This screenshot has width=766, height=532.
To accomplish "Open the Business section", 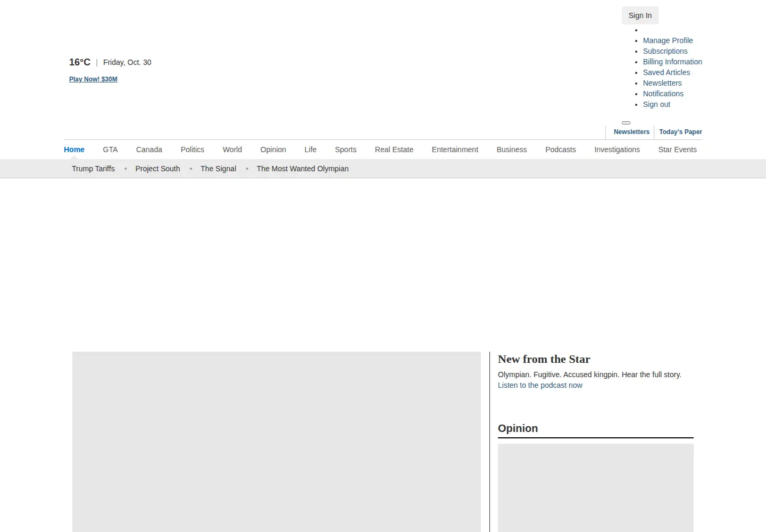I will [512, 149].
